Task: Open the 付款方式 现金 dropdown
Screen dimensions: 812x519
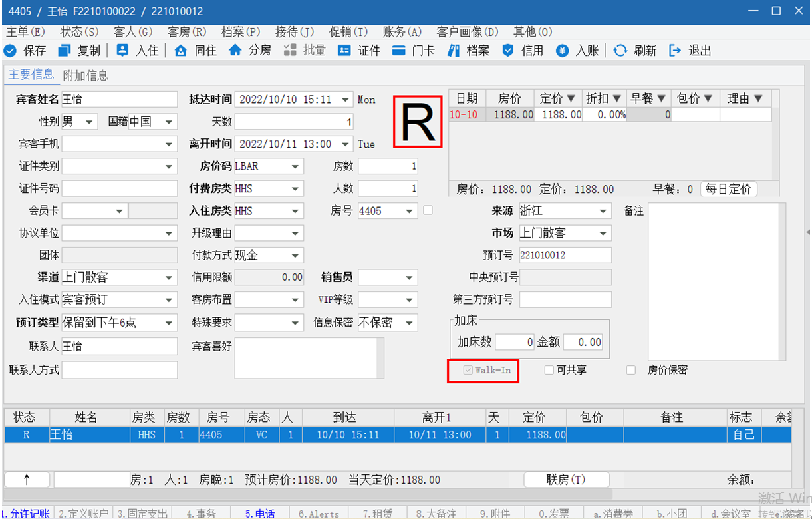Action: pos(296,255)
